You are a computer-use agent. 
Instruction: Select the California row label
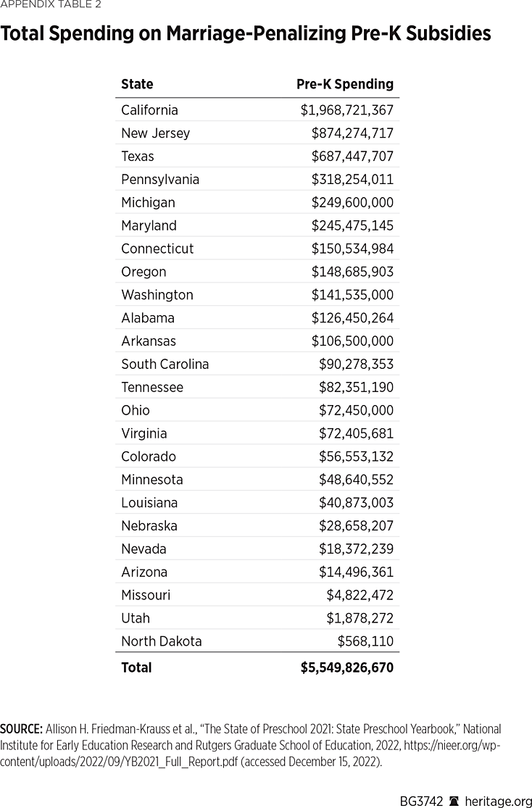pyautogui.click(x=149, y=110)
